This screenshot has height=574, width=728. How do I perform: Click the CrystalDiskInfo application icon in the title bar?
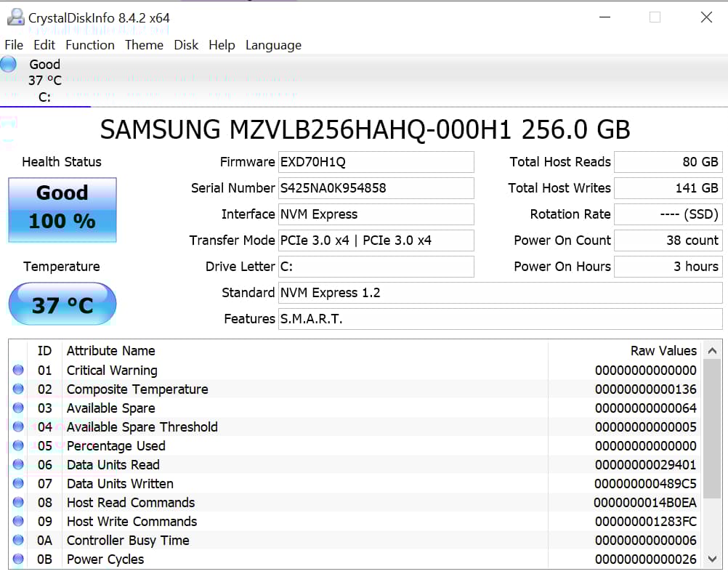click(x=15, y=16)
